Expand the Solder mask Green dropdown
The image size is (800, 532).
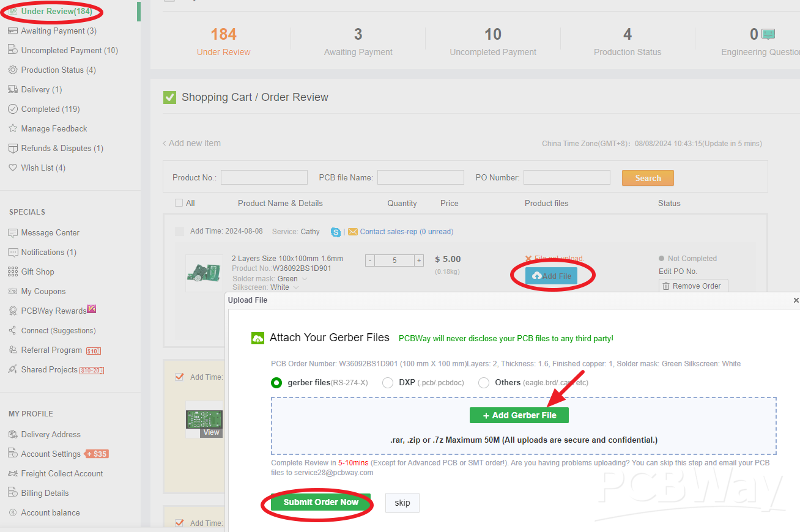305,279
